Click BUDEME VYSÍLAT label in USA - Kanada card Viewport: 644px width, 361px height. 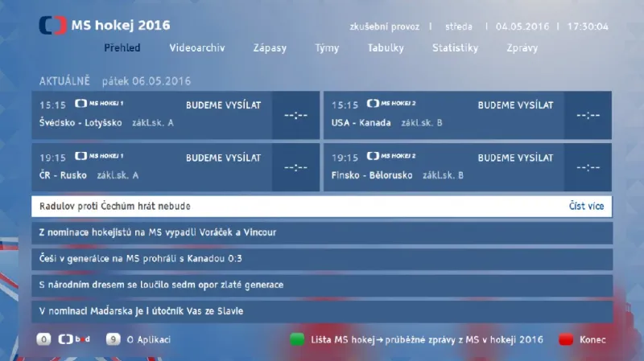point(515,105)
